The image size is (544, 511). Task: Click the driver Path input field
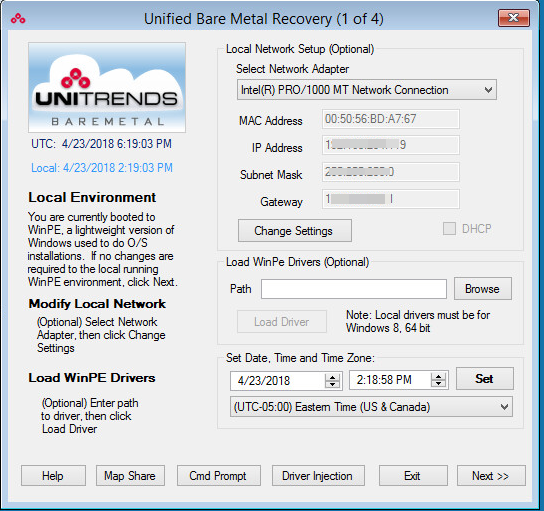pyautogui.click(x=354, y=289)
